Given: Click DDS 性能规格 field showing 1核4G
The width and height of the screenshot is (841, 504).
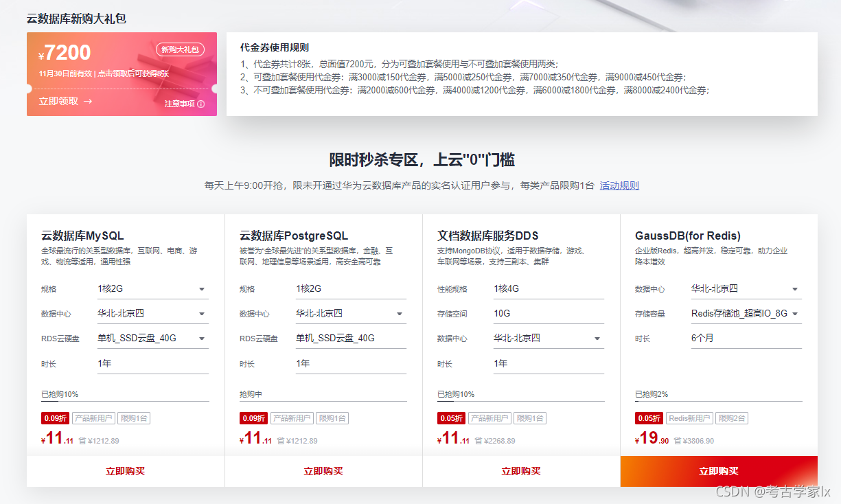Looking at the screenshot, I should pos(549,289).
